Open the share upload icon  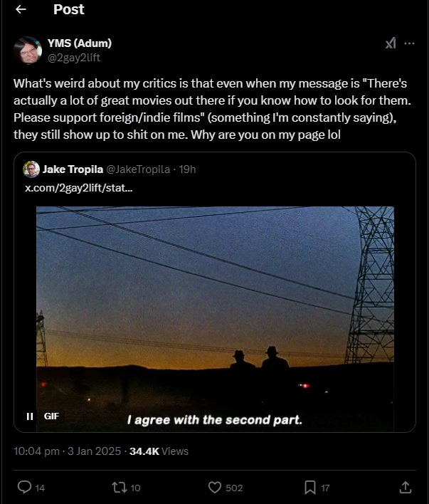[x=406, y=488]
